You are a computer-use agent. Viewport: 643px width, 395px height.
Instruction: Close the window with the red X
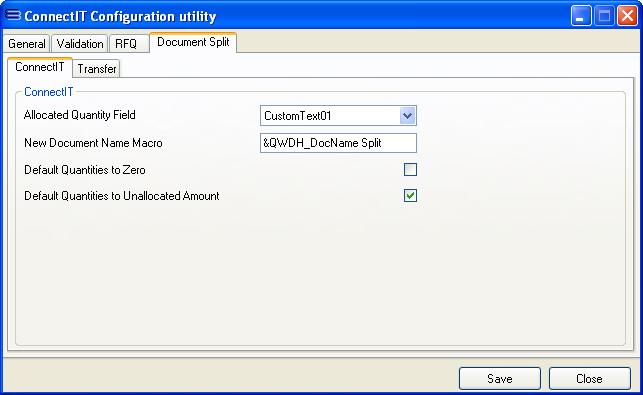coord(627,16)
